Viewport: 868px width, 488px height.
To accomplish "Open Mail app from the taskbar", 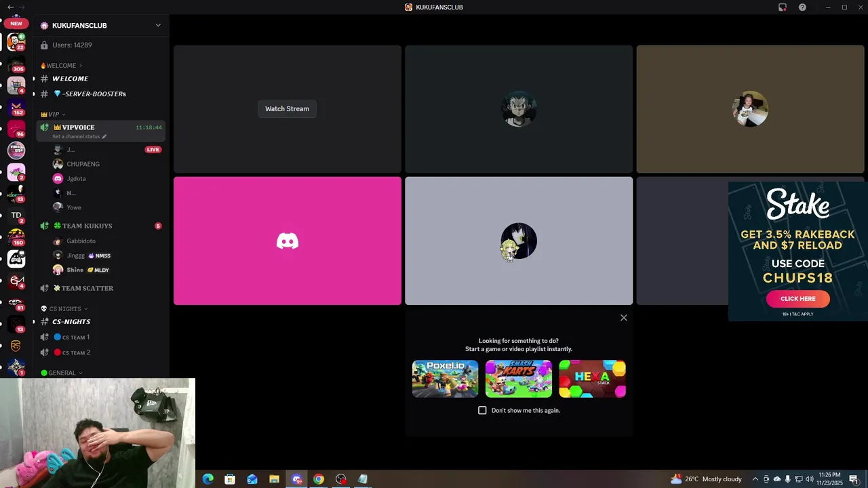I will (252, 479).
